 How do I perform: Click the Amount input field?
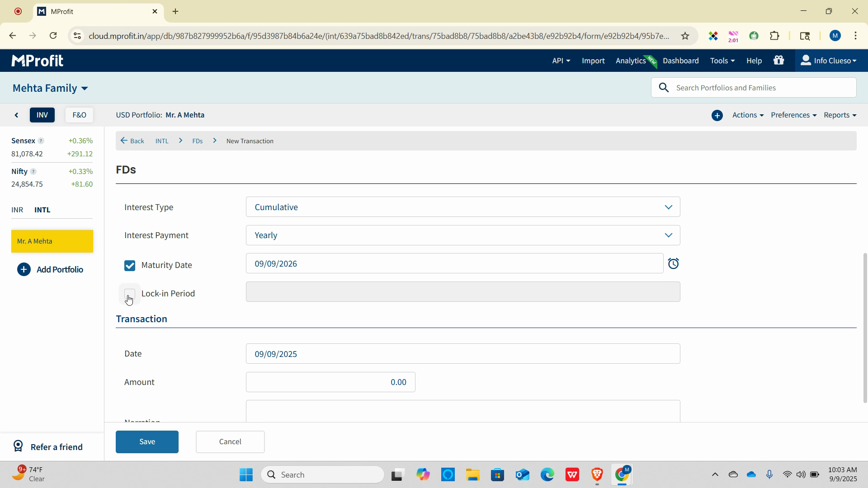[330, 382]
